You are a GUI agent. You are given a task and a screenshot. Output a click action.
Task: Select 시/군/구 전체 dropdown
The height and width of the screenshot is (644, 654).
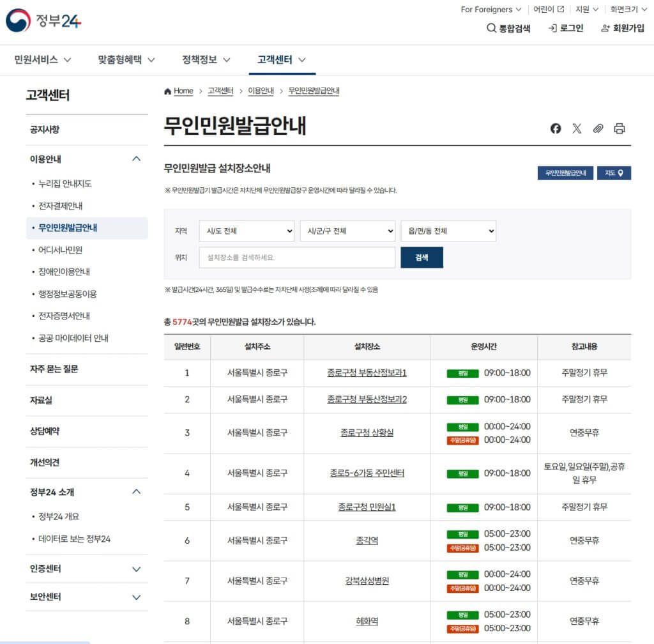point(347,231)
